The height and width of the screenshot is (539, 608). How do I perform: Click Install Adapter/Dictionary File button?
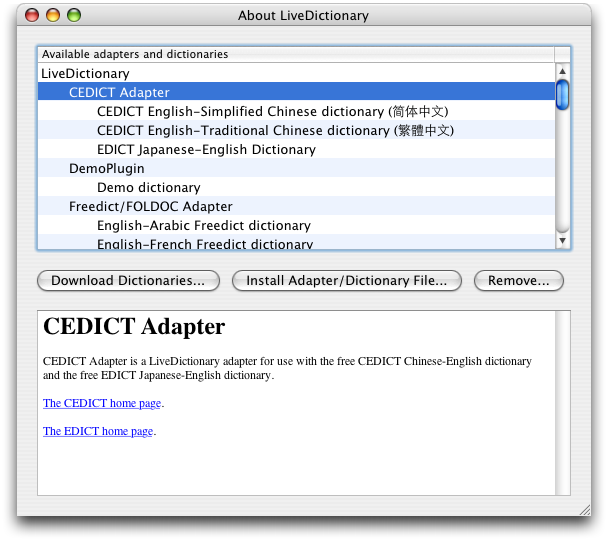click(347, 280)
